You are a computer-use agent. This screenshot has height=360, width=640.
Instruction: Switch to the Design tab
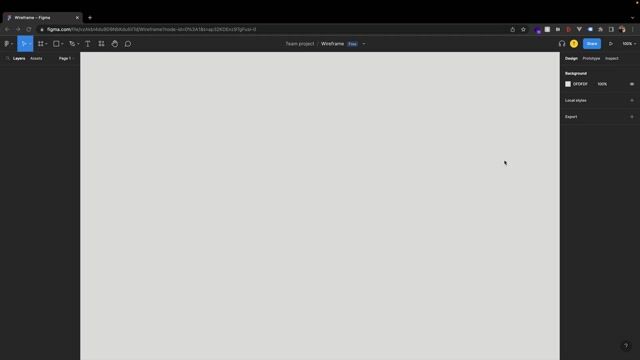click(571, 58)
